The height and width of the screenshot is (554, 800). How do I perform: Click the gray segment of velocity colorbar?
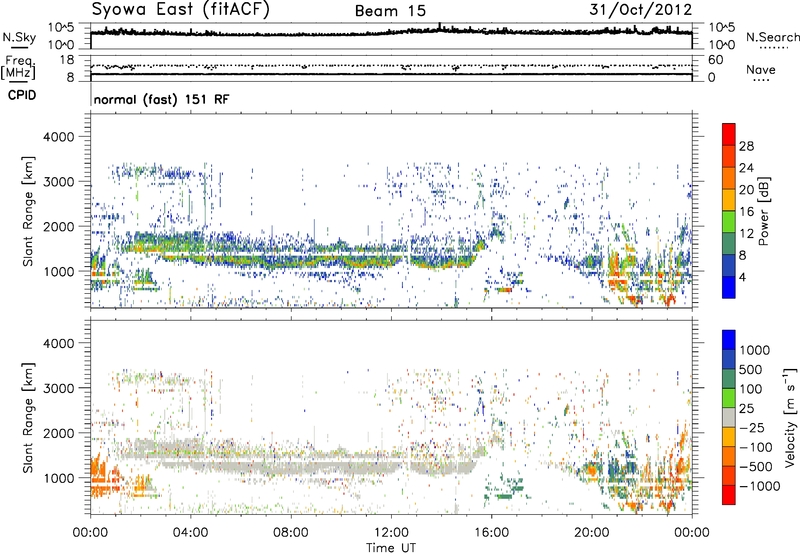coord(729,418)
